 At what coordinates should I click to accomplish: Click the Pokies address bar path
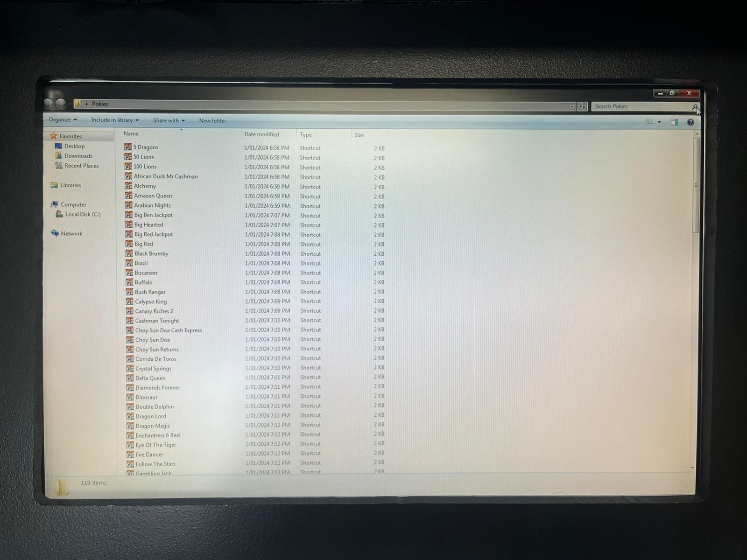[100, 104]
